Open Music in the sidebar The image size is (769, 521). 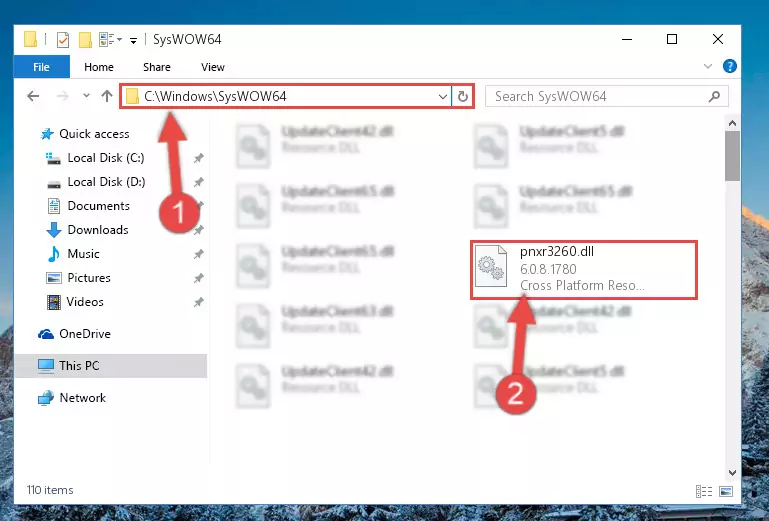click(x=83, y=254)
